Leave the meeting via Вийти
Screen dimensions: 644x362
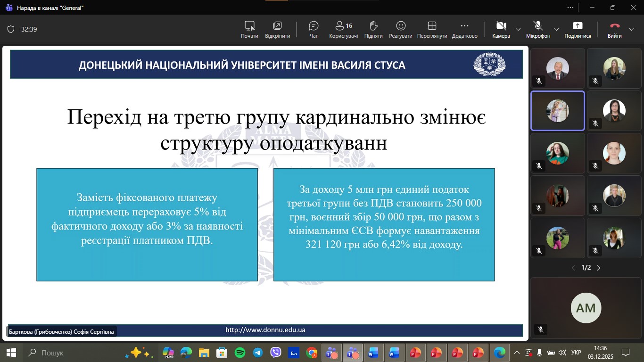coord(615,29)
